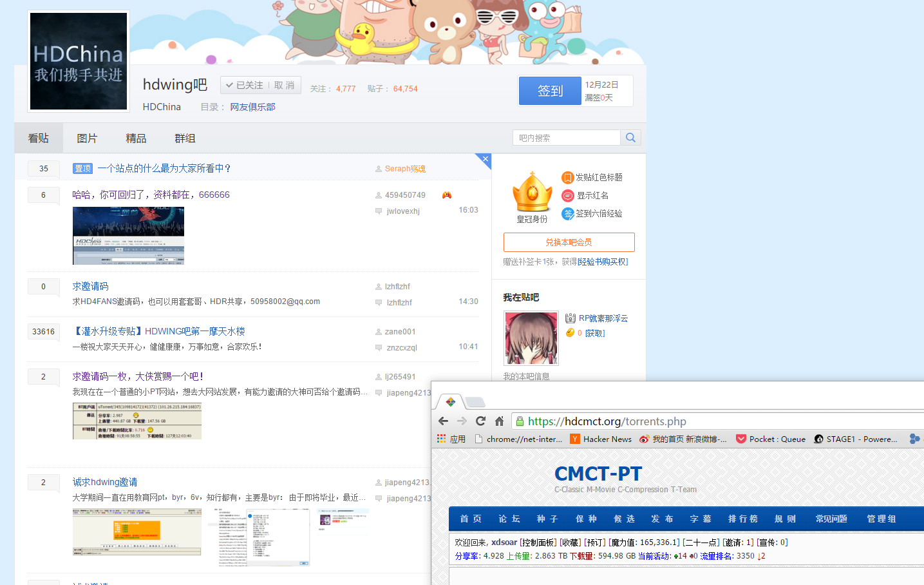Viewport: 924px width, 585px height.
Task: Click the red 显示红名 icon
Action: pyautogui.click(x=567, y=195)
